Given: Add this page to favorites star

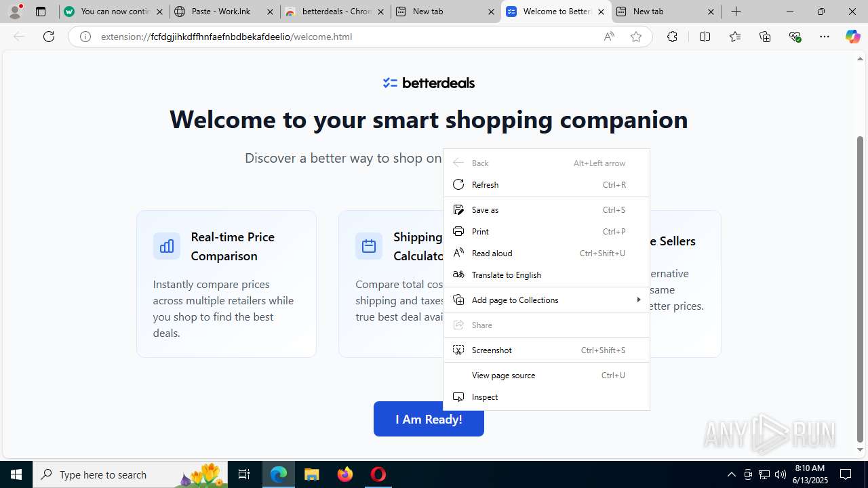Looking at the screenshot, I should 636,37.
